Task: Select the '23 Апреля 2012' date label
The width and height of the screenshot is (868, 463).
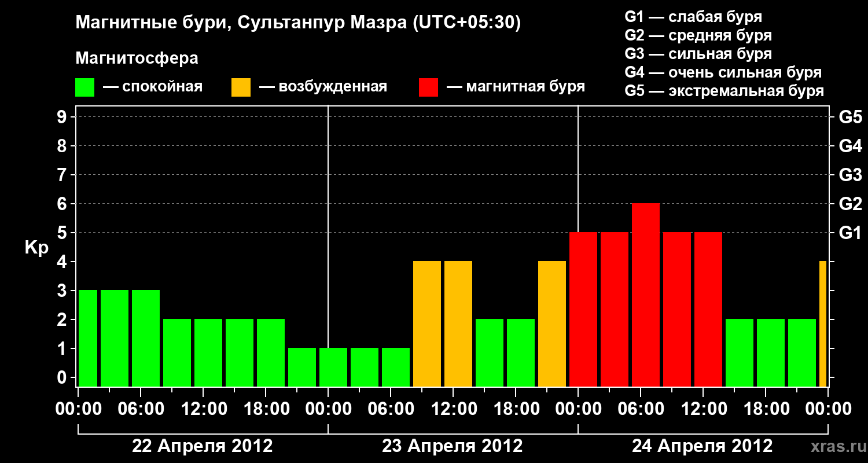Action: [453, 446]
